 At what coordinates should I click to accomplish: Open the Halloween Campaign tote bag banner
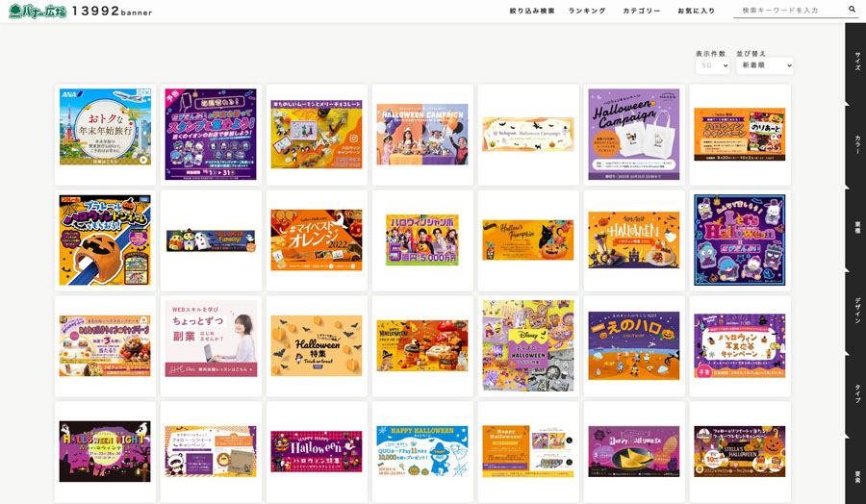pyautogui.click(x=634, y=134)
